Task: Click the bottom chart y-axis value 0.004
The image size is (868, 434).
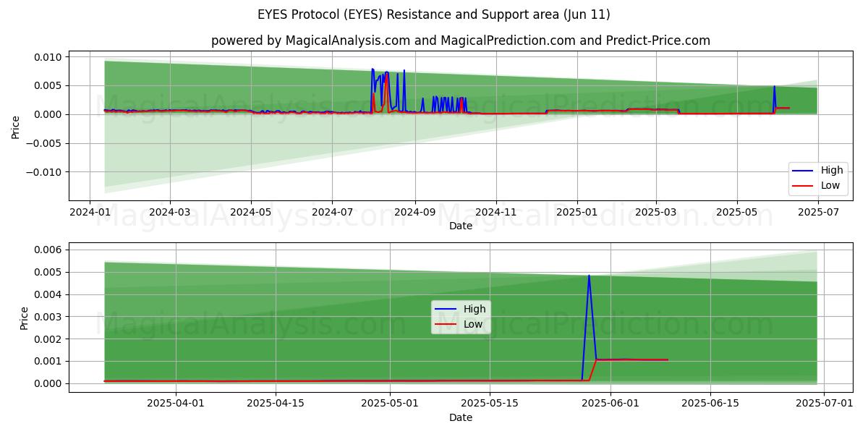Action: pos(49,294)
